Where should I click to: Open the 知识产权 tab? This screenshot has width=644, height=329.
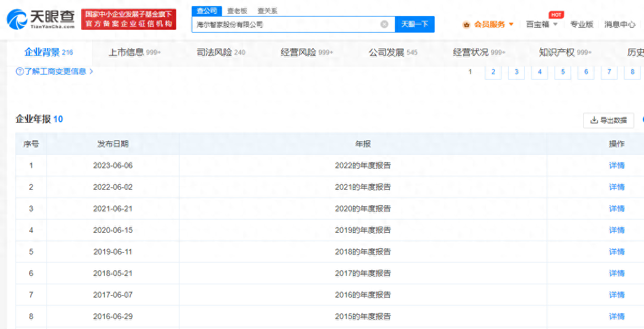click(x=566, y=52)
